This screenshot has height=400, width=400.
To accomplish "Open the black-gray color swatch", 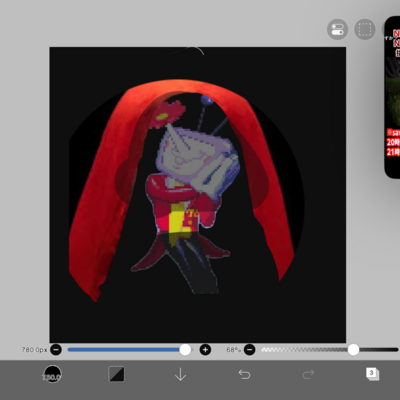I will tap(117, 374).
